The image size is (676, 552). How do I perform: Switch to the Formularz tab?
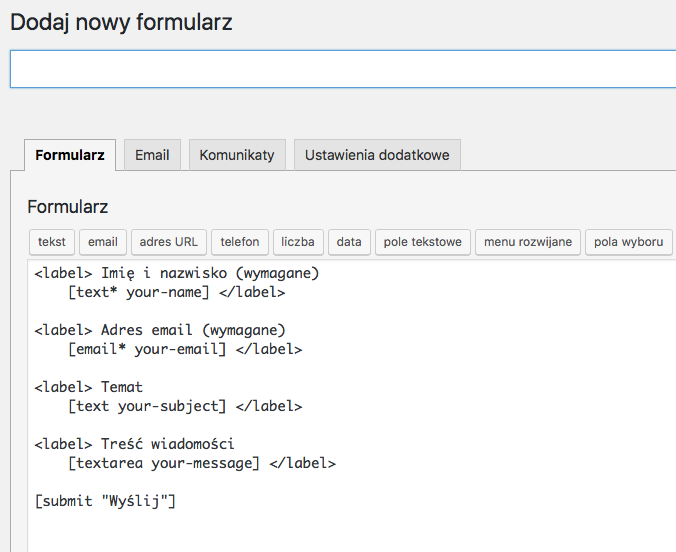[70, 155]
